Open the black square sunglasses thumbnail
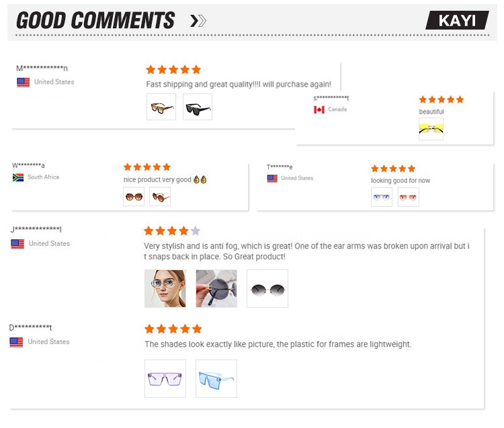The image size is (504, 428). 198,107
